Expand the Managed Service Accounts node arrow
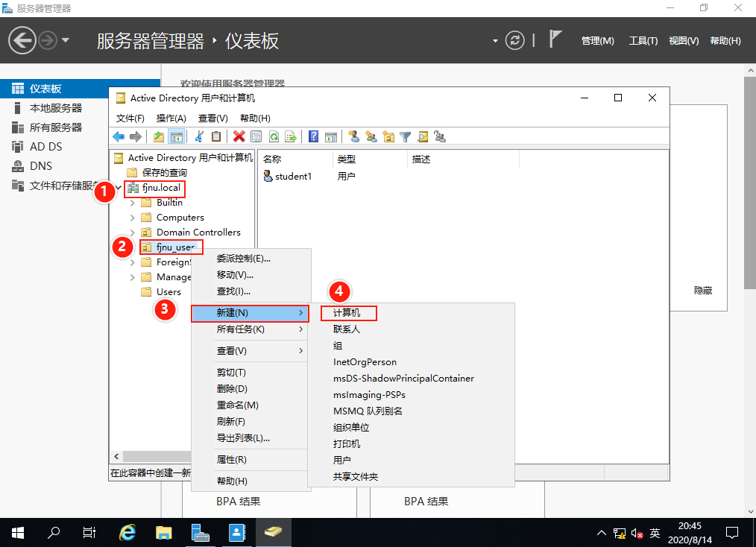Image resolution: width=756 pixels, height=547 pixels. coord(133,277)
